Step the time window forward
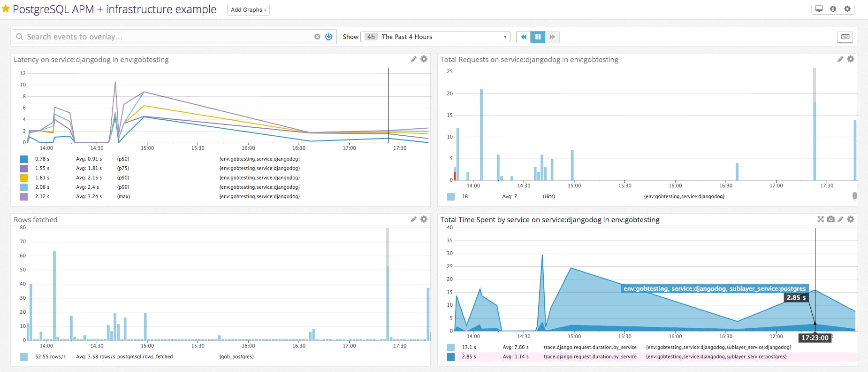Viewport: 868px width, 372px height. (552, 37)
